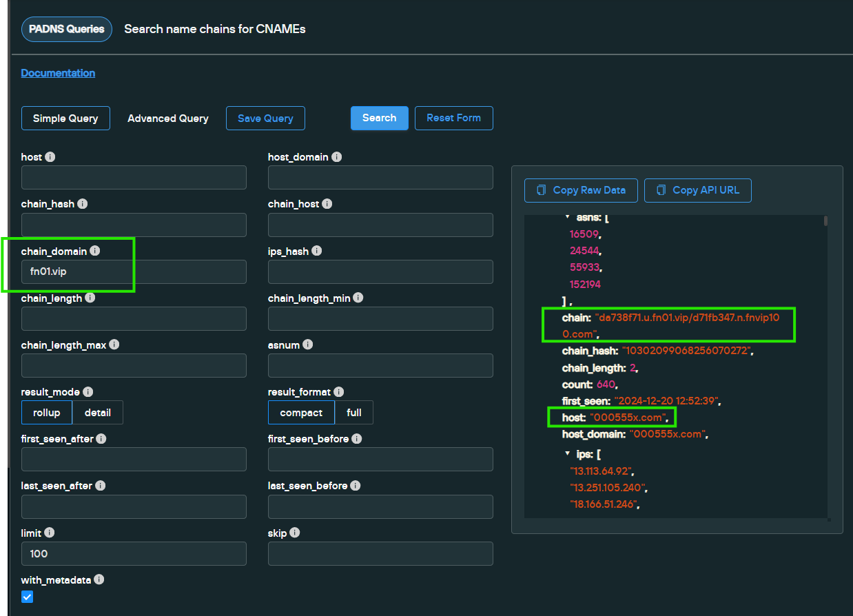Switch result format to full
The width and height of the screenshot is (853, 616).
[x=353, y=413]
